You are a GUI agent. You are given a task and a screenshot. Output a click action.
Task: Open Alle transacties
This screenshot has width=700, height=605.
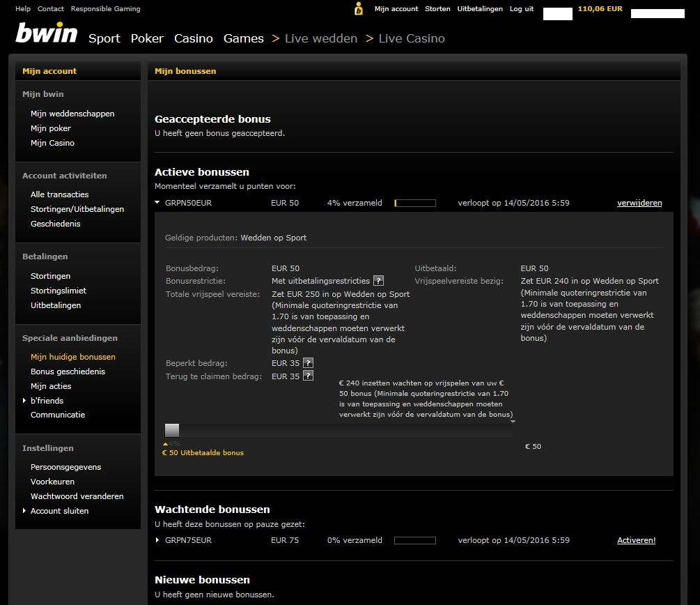[59, 194]
